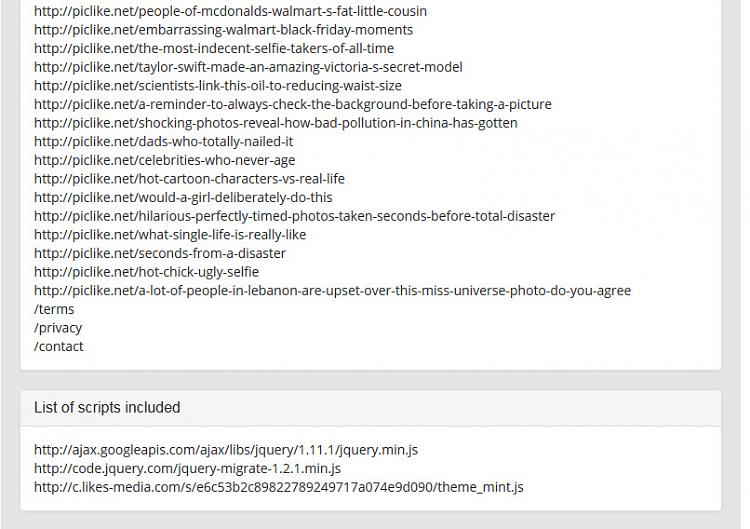
Task: Select the hot-cartoon-characters-vs-real-life URL
Action: 189,179
